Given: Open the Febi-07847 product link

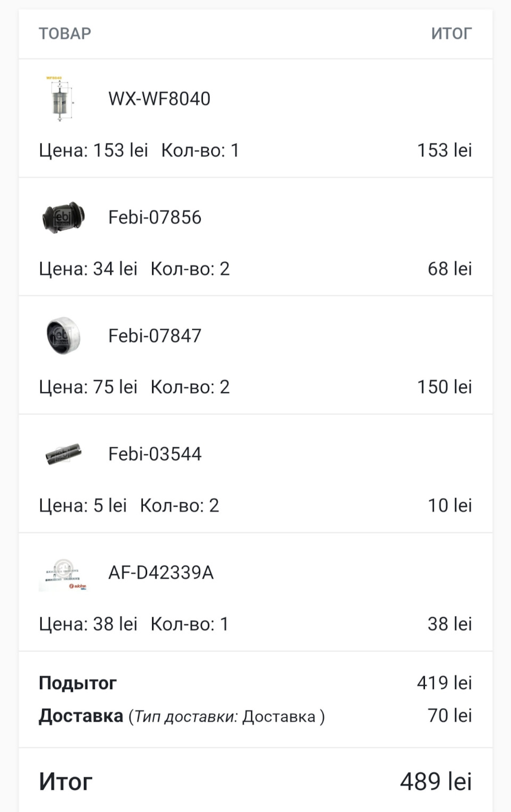Looking at the screenshot, I should click(x=155, y=336).
